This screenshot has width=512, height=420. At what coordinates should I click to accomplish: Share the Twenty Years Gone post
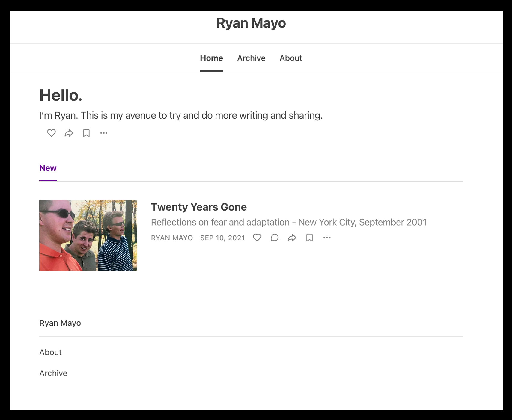tap(292, 238)
